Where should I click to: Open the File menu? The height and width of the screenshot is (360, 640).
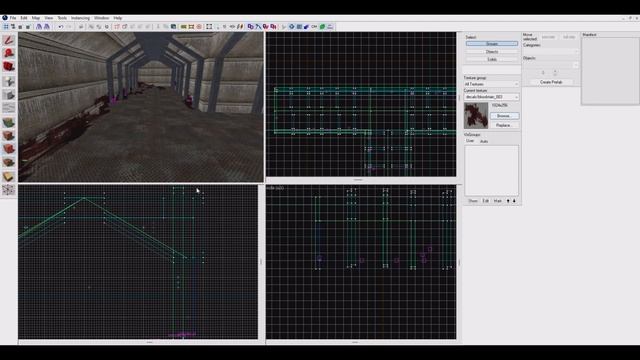13,18
